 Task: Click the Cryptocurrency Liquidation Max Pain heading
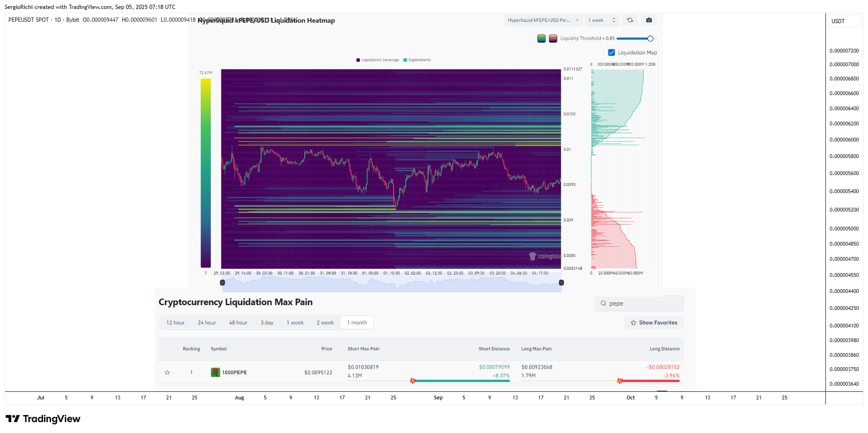click(236, 302)
